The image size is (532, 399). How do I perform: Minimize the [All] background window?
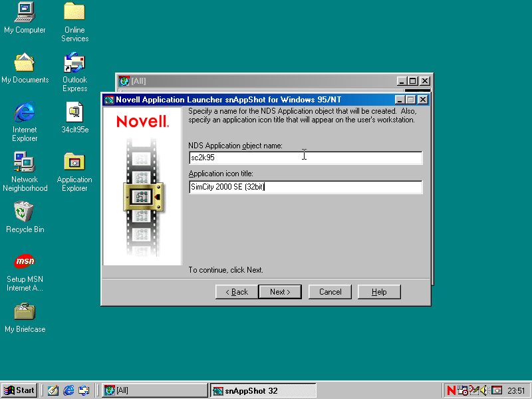tap(402, 81)
